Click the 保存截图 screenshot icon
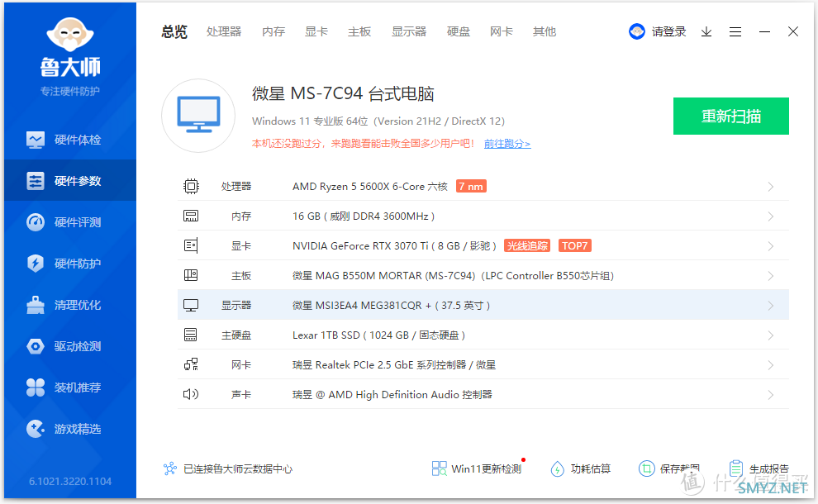This screenshot has height=504, width=818. 646,468
